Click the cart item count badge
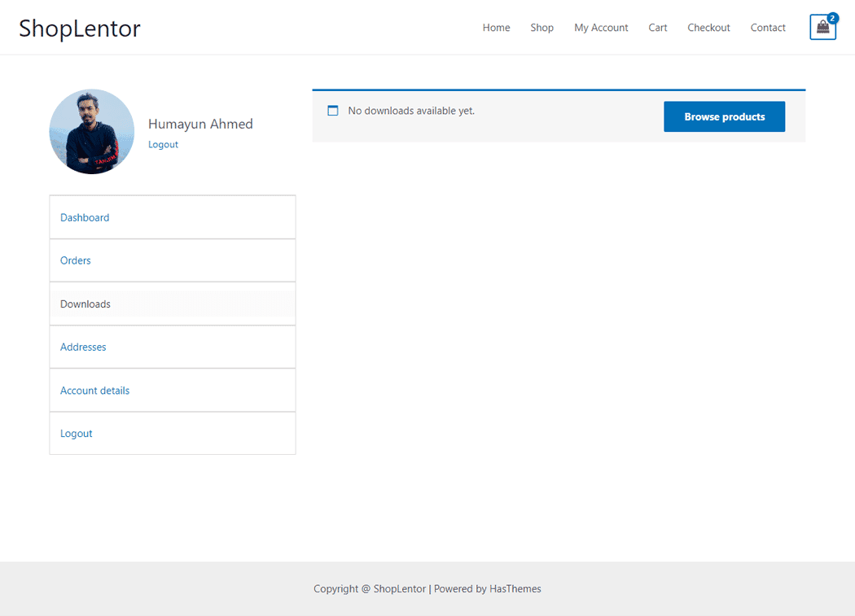The height and width of the screenshot is (616, 855). pos(832,17)
